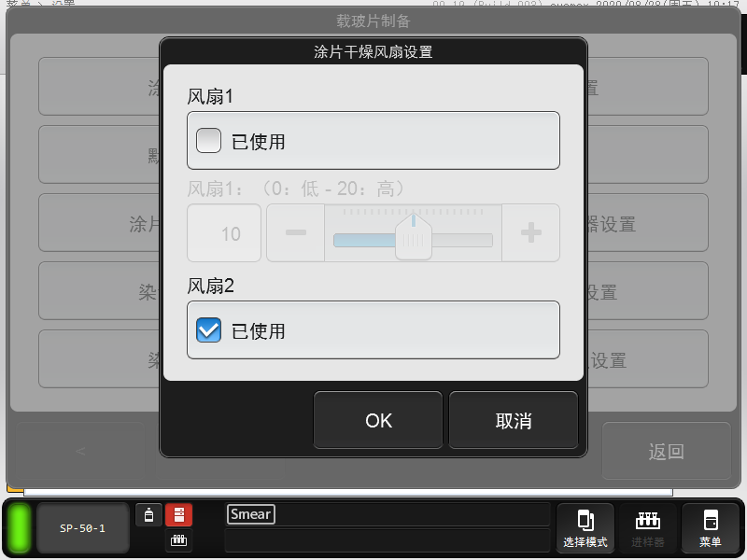Screen dimensions: 747x560
Task: Open the 进样器 sampler icon
Action: 647,528
